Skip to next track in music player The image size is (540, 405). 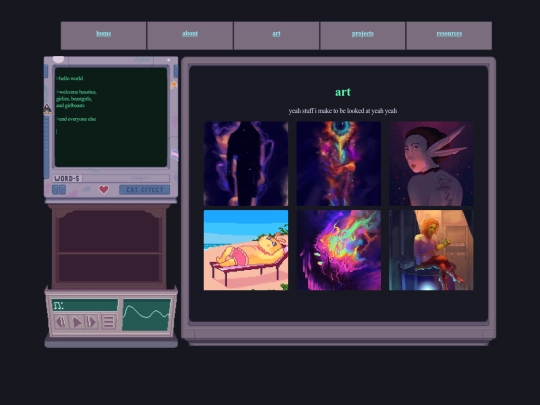(x=92, y=322)
